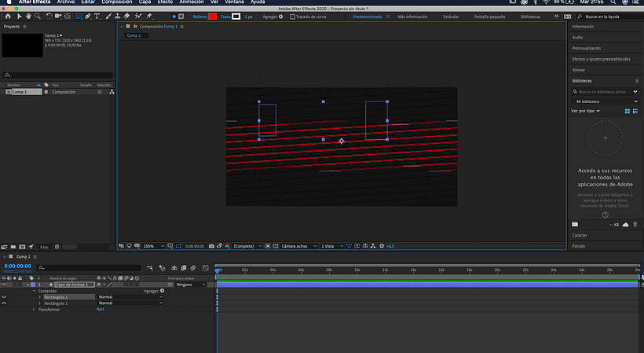Image resolution: width=644 pixels, height=353 pixels.
Task: Toggle the composition viewer lock icon
Action: 135,26
